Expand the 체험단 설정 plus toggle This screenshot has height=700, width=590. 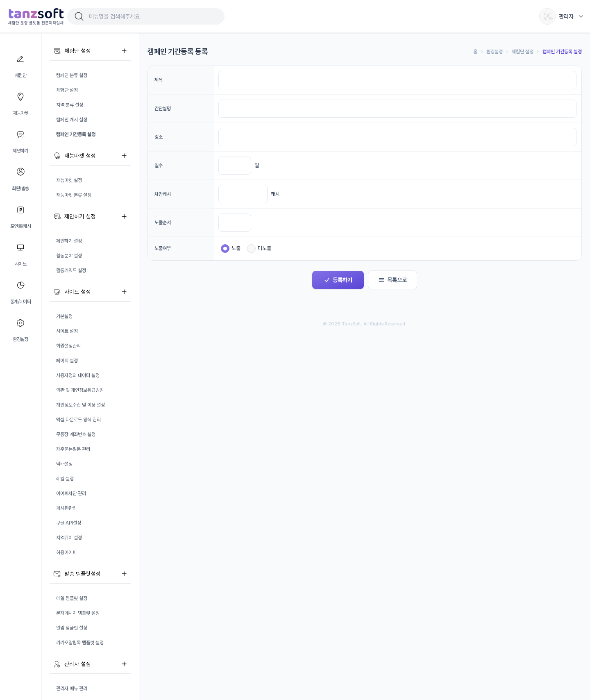(124, 51)
